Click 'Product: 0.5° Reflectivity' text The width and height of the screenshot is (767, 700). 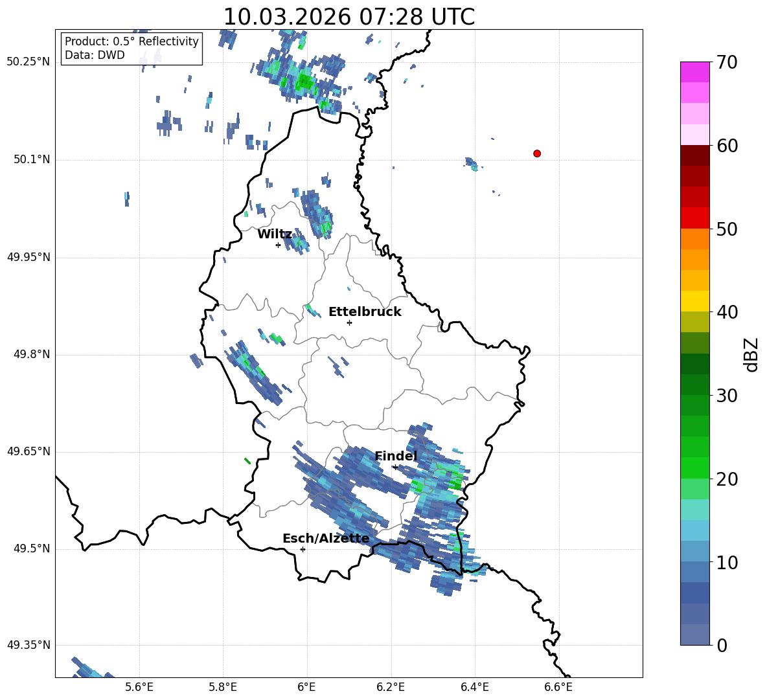click(132, 41)
